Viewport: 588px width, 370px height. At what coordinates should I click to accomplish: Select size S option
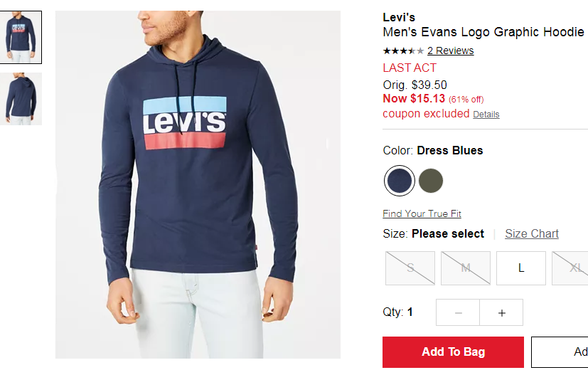click(410, 268)
